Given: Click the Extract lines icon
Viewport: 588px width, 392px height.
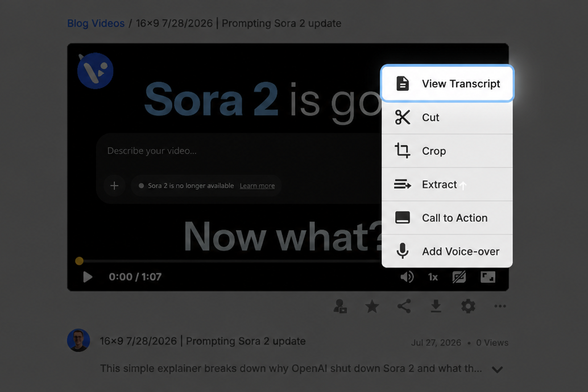Looking at the screenshot, I should [403, 185].
